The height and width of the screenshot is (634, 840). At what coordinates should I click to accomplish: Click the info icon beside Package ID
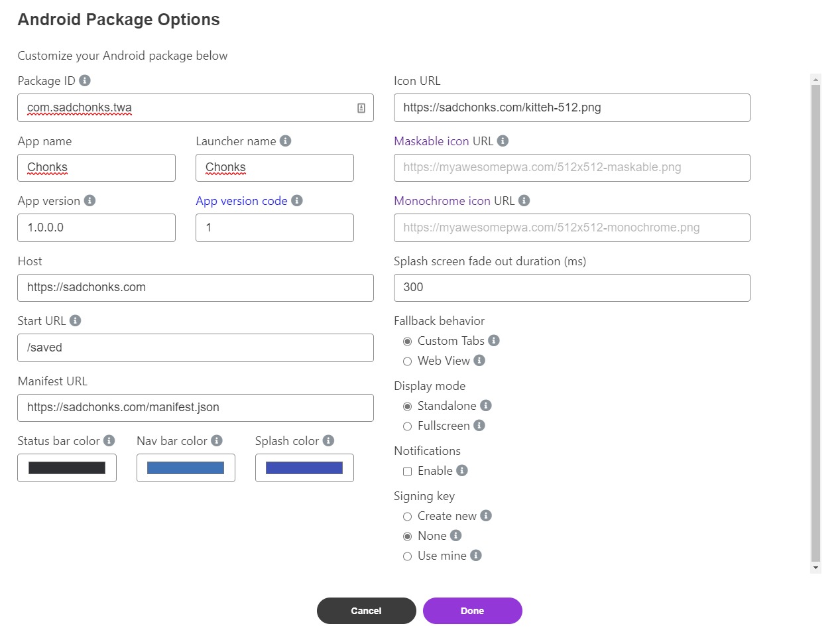[85, 80]
